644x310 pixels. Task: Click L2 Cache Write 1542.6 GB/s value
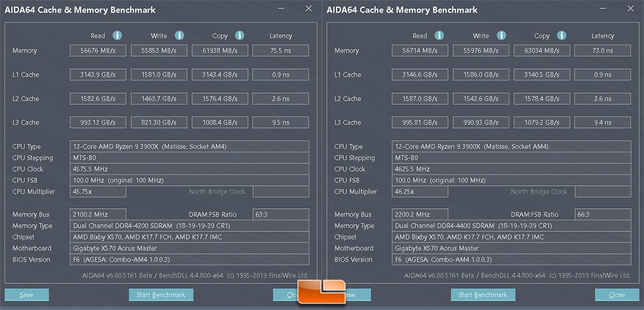point(481,99)
